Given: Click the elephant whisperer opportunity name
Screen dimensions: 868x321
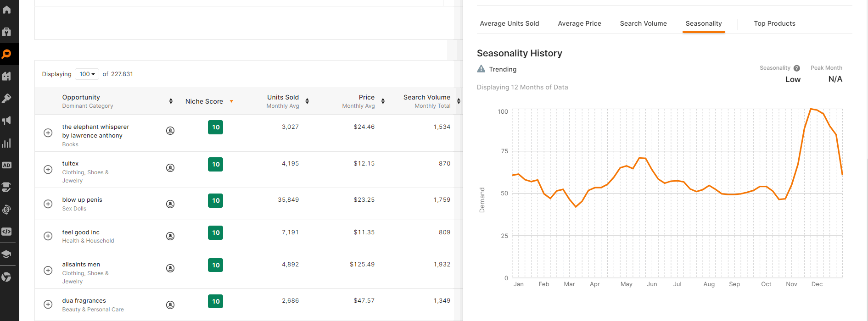Looking at the screenshot, I should click(95, 131).
